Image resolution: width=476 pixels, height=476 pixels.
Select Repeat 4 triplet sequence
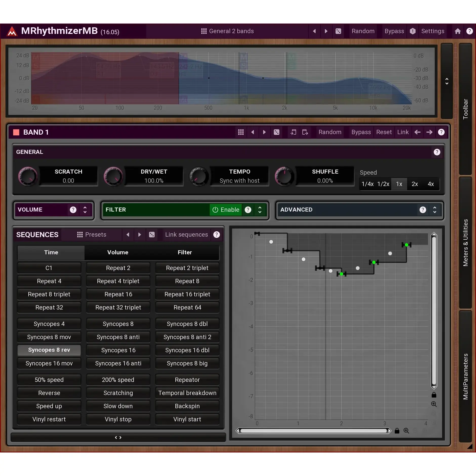click(118, 281)
